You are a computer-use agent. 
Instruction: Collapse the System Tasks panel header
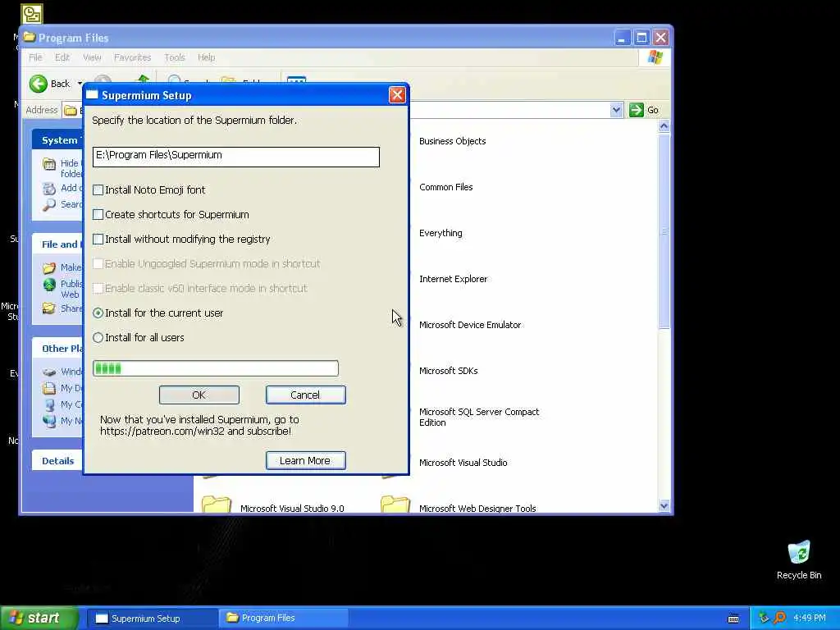pyautogui.click(x=57, y=139)
